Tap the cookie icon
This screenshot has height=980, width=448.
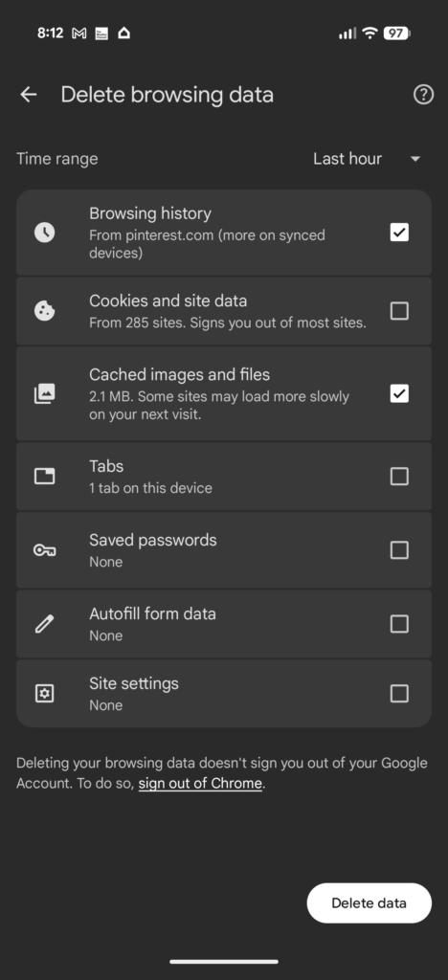pyautogui.click(x=44, y=311)
